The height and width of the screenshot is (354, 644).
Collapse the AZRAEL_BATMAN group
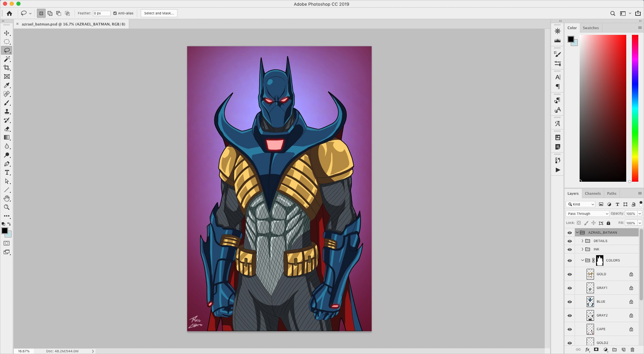[577, 232]
